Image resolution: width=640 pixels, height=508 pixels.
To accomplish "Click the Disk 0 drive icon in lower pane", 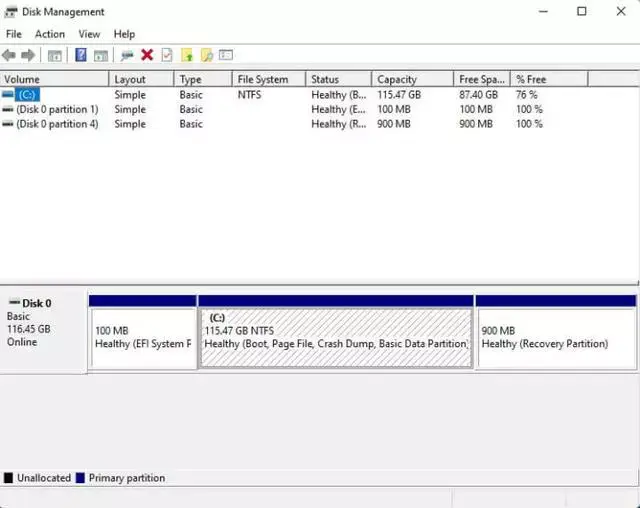I will [14, 302].
